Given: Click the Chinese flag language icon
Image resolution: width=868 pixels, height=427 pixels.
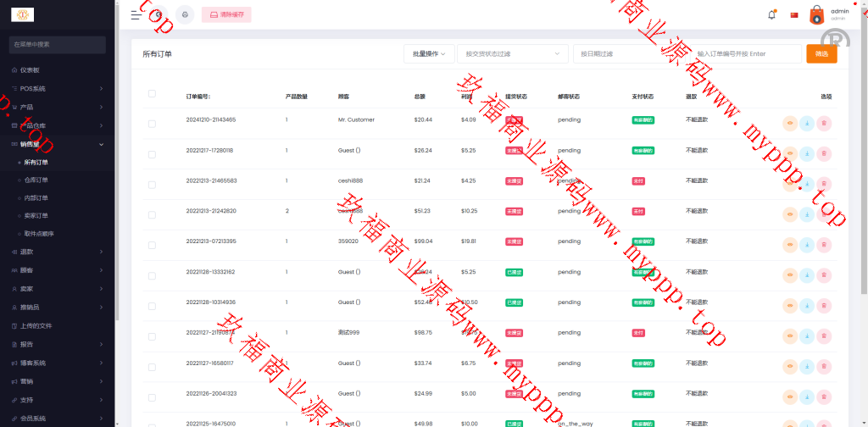Looking at the screenshot, I should coord(794,14).
